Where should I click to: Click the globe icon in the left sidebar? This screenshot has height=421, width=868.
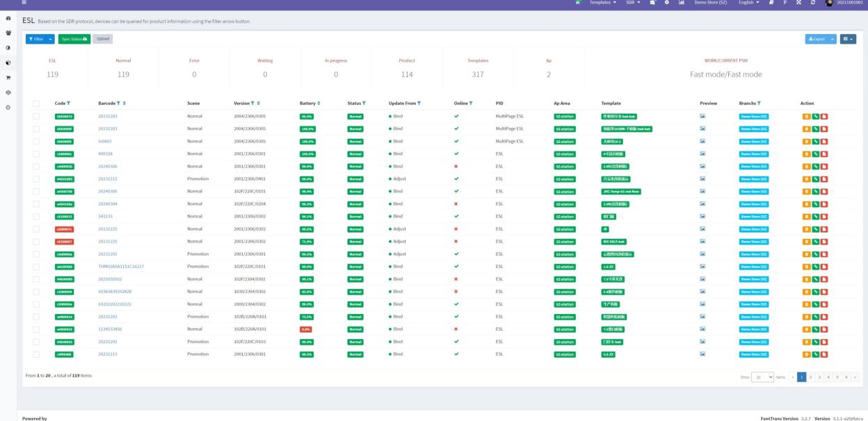coord(7,92)
